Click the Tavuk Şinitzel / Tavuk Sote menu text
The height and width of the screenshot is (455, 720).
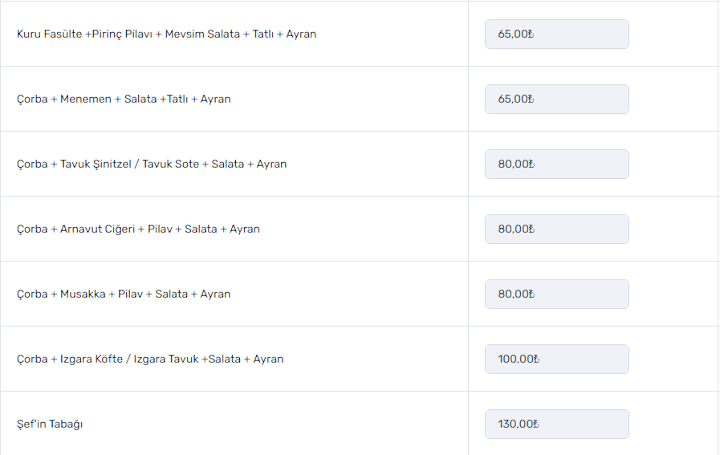[152, 164]
